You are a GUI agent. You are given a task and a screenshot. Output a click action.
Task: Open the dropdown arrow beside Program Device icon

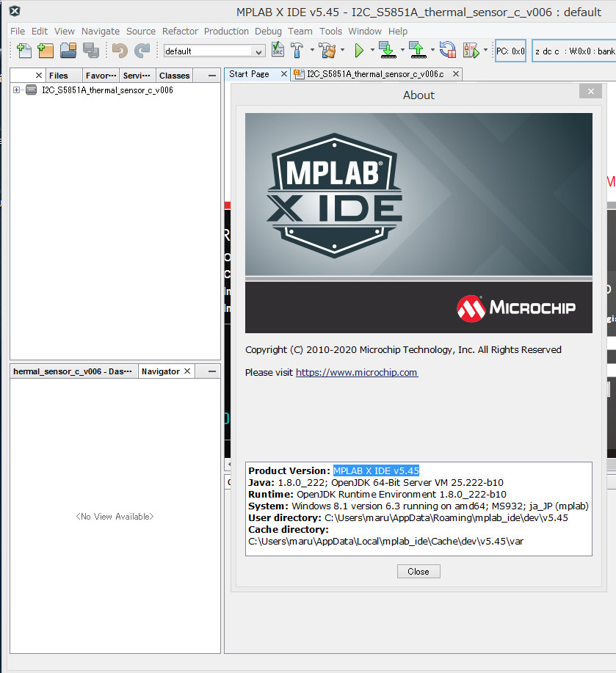click(402, 50)
